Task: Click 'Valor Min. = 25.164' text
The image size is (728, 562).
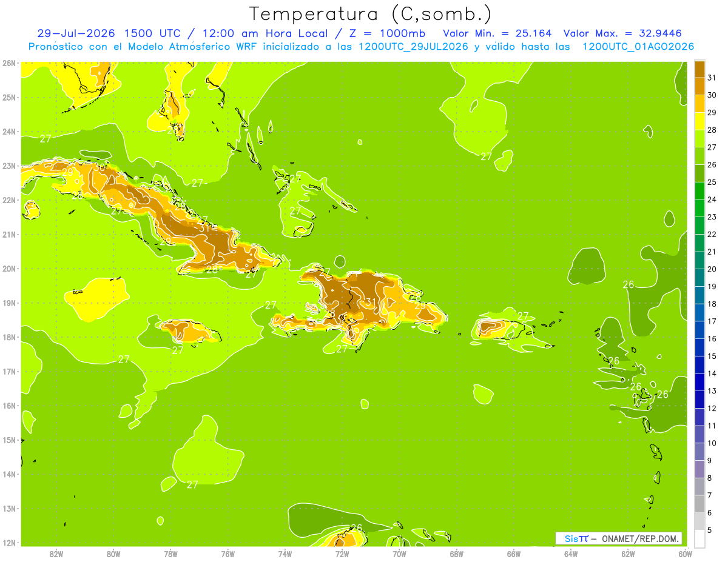Action: (x=497, y=33)
